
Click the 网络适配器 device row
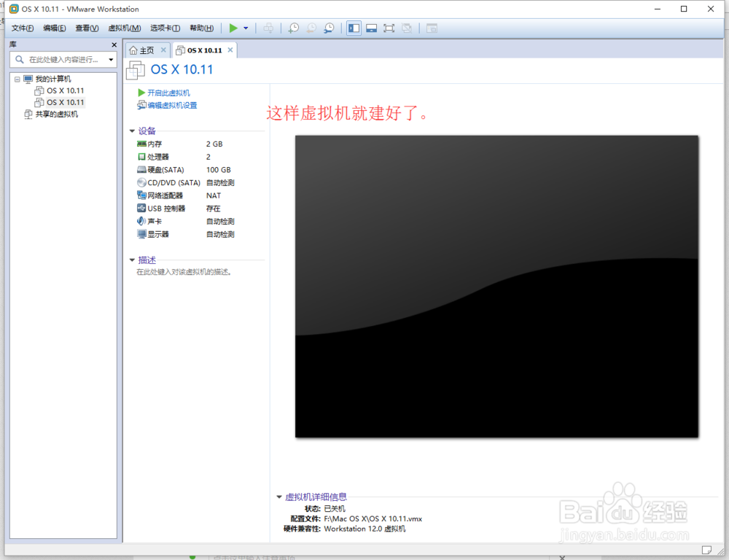pyautogui.click(x=186, y=196)
